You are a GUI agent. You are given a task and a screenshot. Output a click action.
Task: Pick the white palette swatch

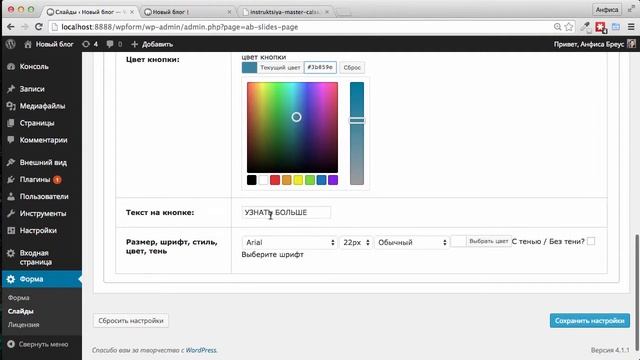[x=263, y=180]
